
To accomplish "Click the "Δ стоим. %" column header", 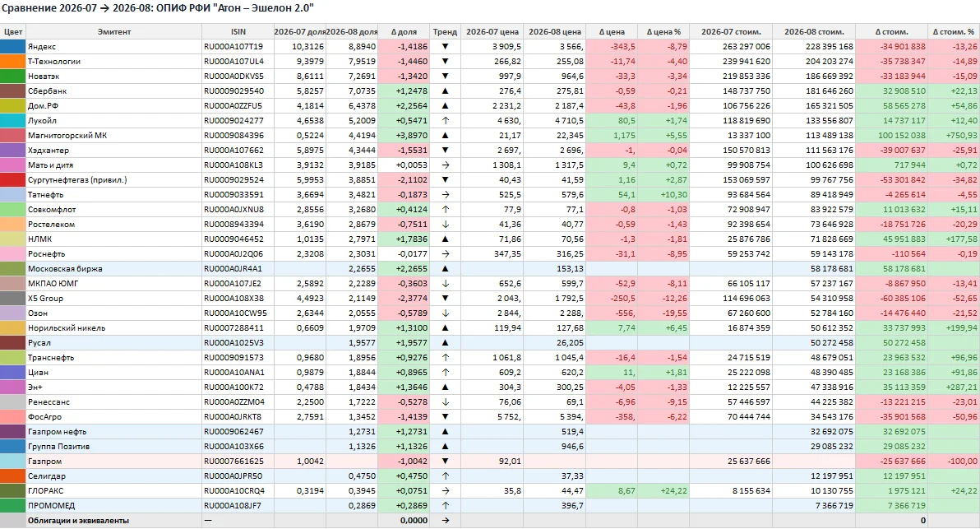I will pos(953,31).
